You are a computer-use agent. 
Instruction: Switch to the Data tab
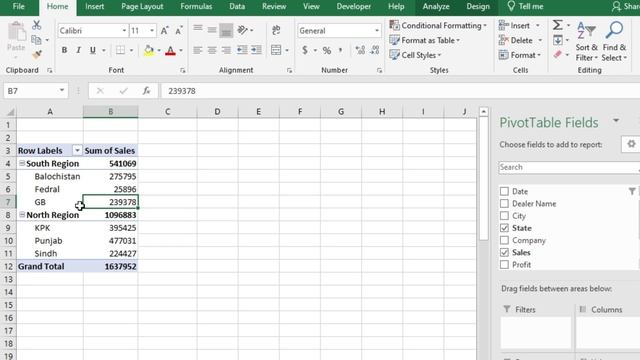(x=237, y=7)
